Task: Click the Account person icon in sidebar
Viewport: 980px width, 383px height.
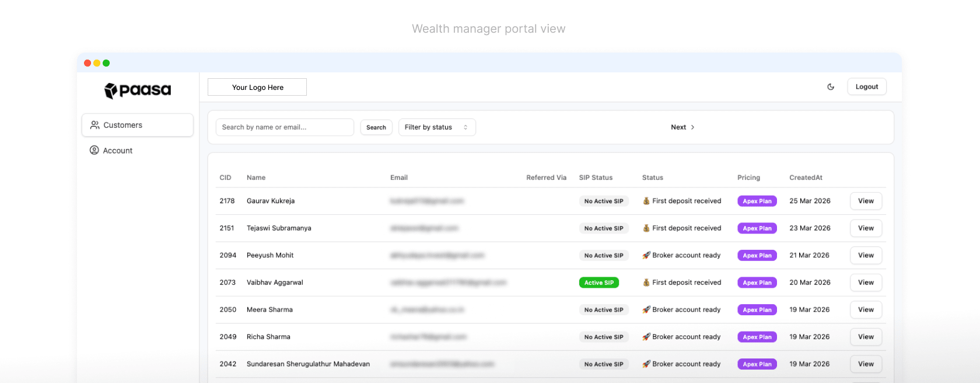Action: click(94, 150)
